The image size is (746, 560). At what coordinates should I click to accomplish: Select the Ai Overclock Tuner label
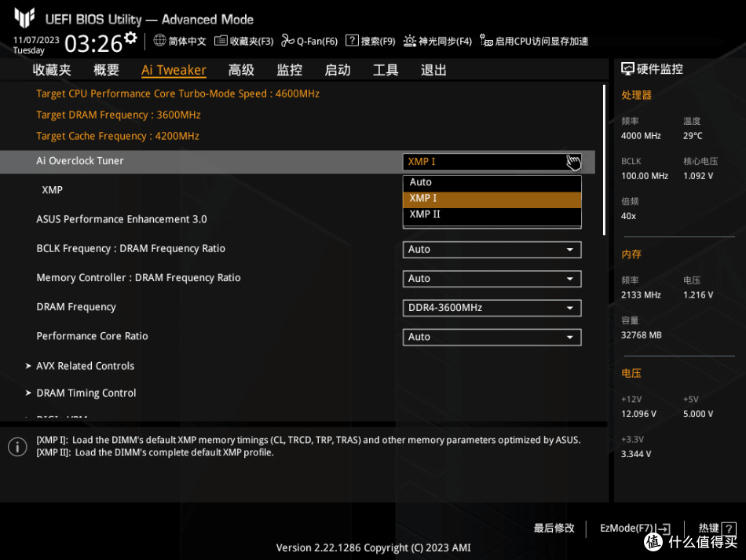click(x=80, y=161)
